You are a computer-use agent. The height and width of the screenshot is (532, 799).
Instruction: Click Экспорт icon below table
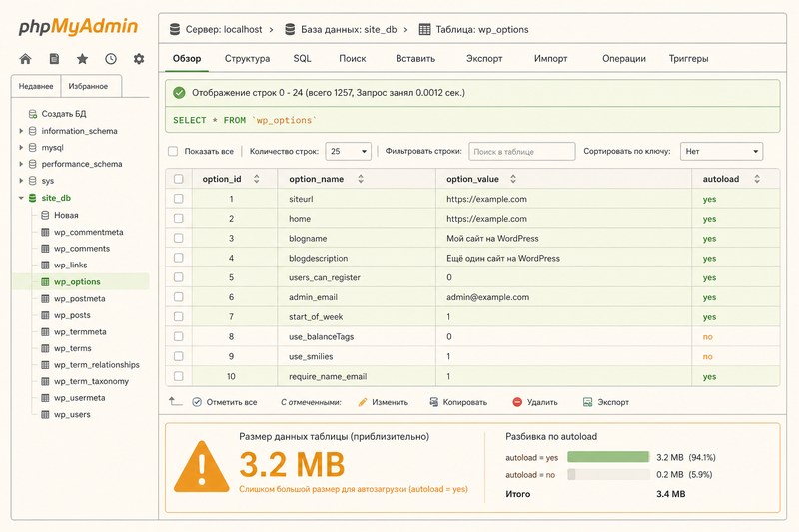[x=587, y=402]
